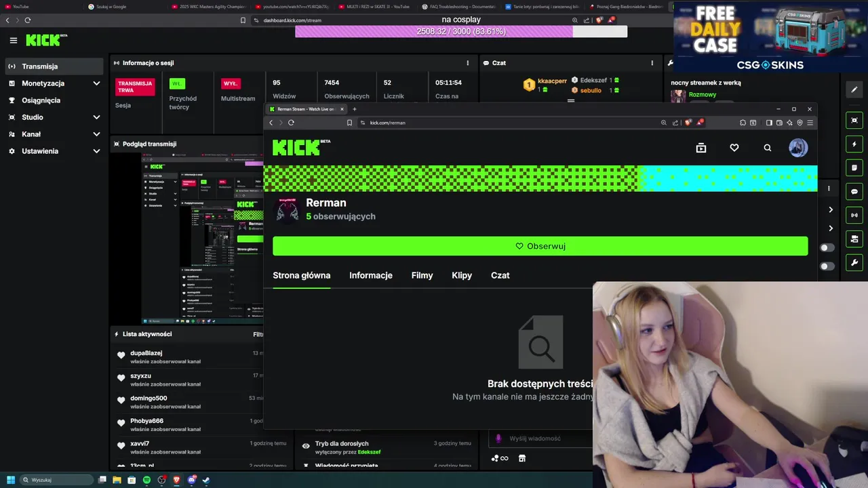Expand the Monetyzacja sidebar section
This screenshot has width=868, height=488.
point(54,83)
